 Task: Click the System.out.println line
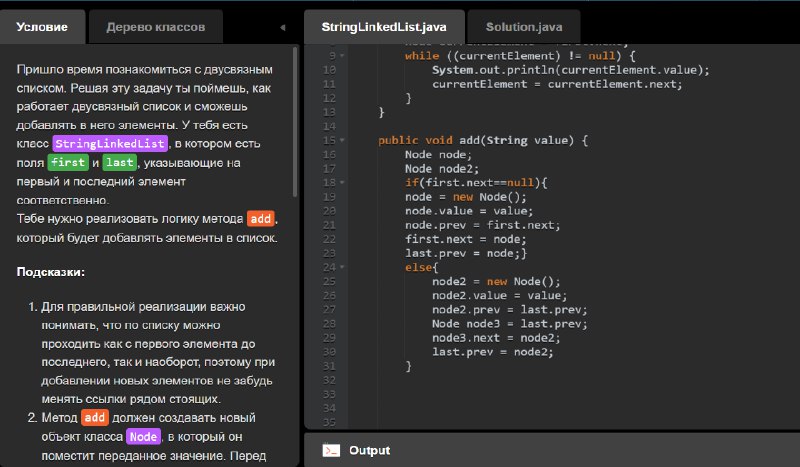[571, 70]
